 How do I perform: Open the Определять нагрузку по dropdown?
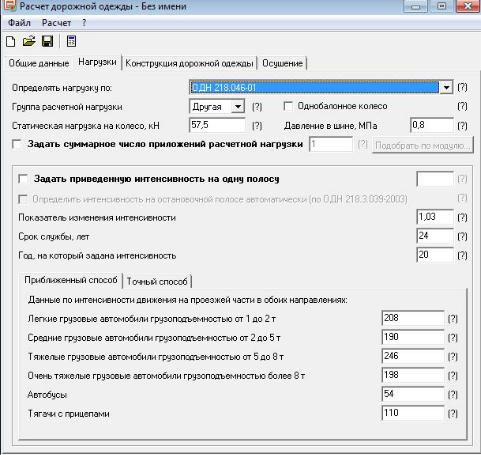(446, 88)
